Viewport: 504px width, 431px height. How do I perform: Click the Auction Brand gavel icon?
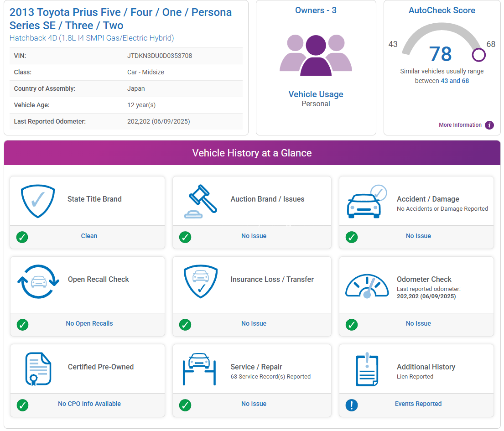201,201
